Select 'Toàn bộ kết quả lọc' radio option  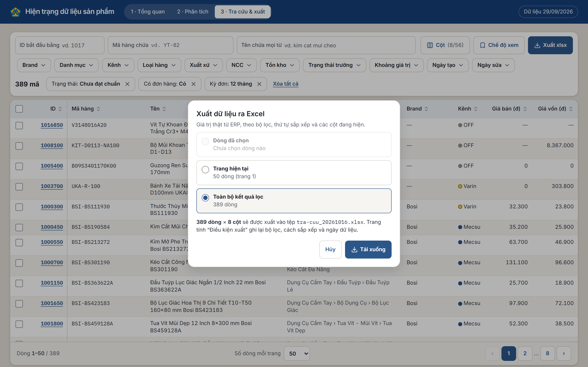[x=205, y=198]
